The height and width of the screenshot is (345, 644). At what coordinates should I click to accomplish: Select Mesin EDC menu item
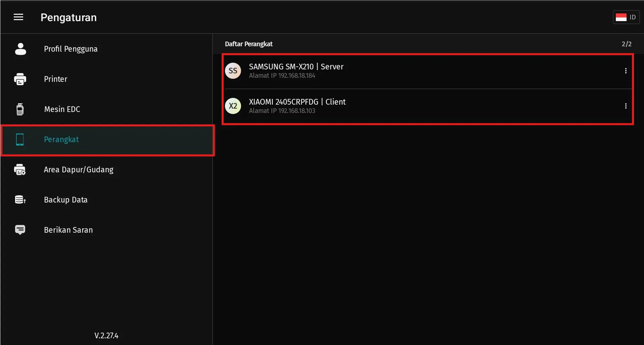click(62, 109)
